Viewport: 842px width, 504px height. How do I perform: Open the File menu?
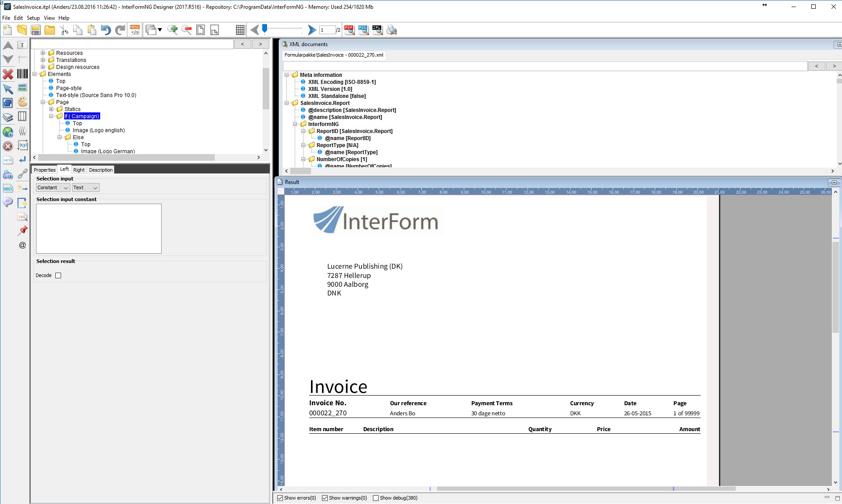[x=6, y=18]
